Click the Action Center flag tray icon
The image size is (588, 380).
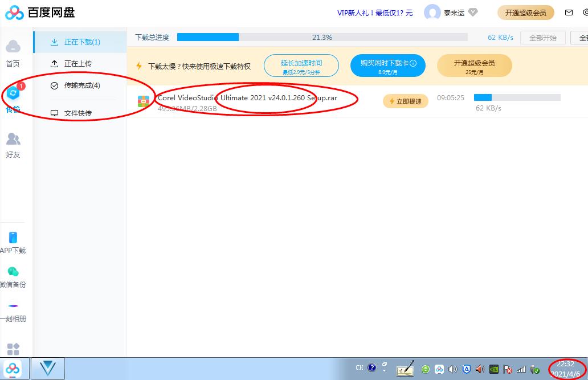[x=508, y=370]
